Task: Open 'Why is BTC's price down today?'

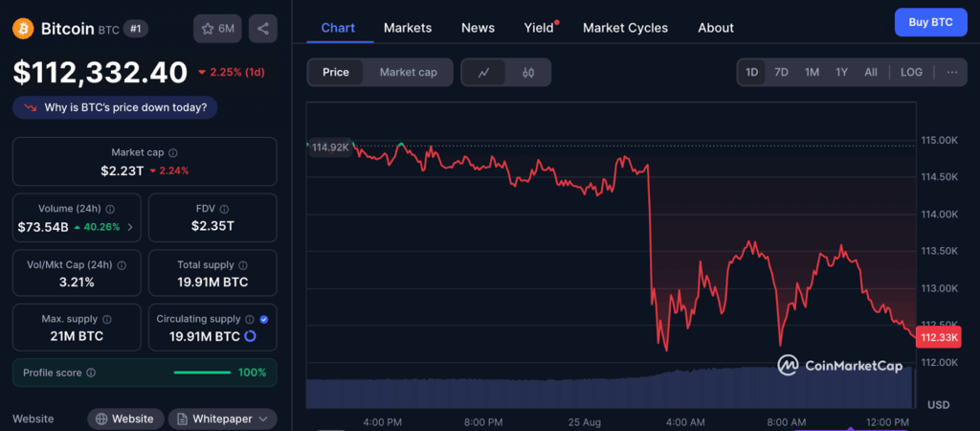Action: [x=115, y=107]
